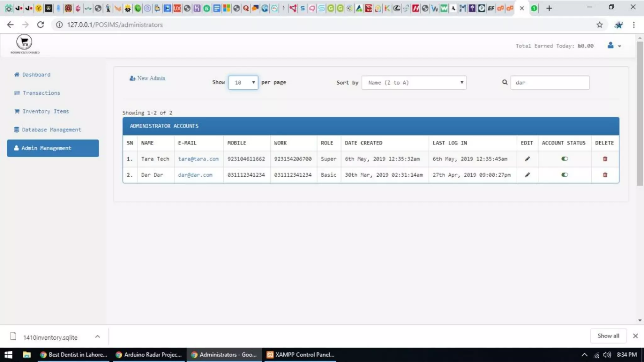644x362 pixels.
Task: Open the Windows Start menu
Action: tap(8, 355)
